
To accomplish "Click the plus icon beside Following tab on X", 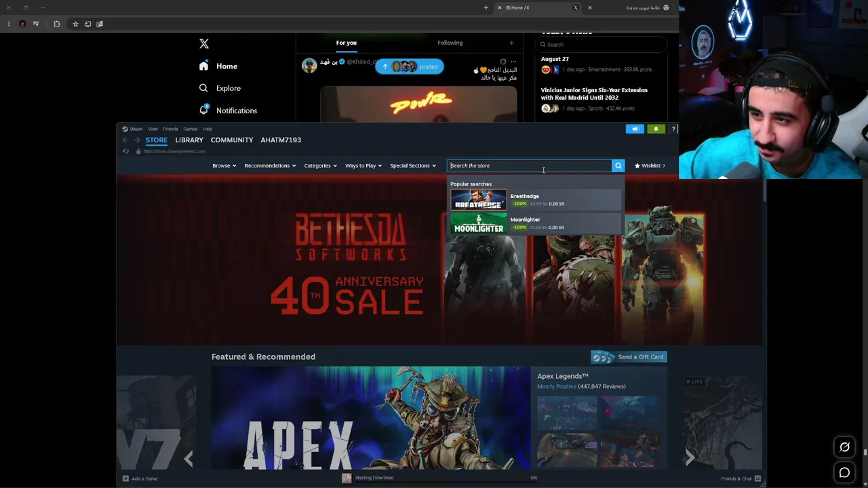I will coord(511,43).
